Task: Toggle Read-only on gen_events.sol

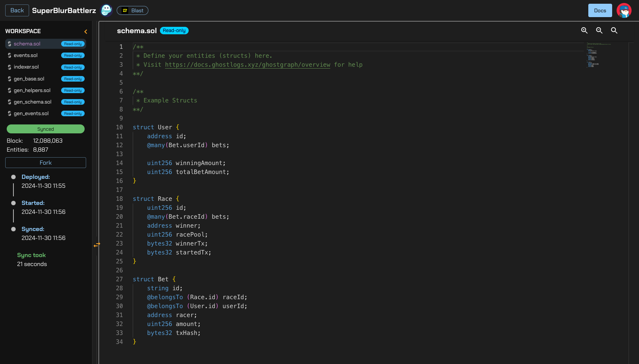Action: 73,113
